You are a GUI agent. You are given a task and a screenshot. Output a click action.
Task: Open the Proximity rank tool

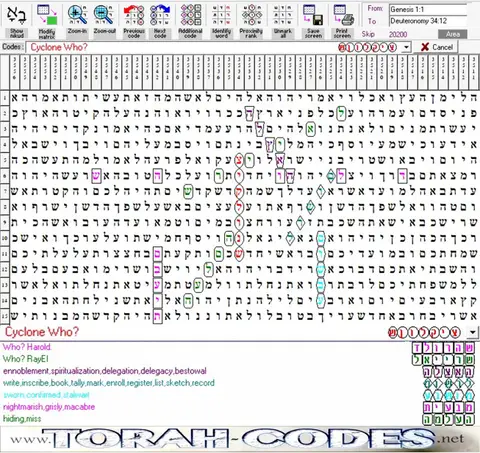[251, 15]
